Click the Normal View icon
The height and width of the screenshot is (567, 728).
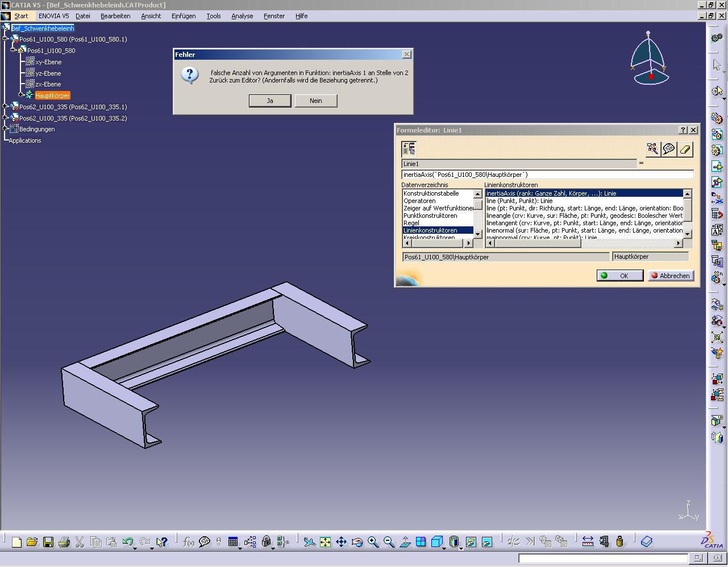tap(405, 542)
